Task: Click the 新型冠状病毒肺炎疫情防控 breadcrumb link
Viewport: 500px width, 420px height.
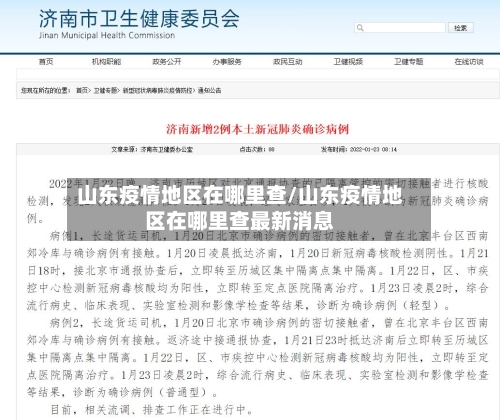Action: [157, 90]
